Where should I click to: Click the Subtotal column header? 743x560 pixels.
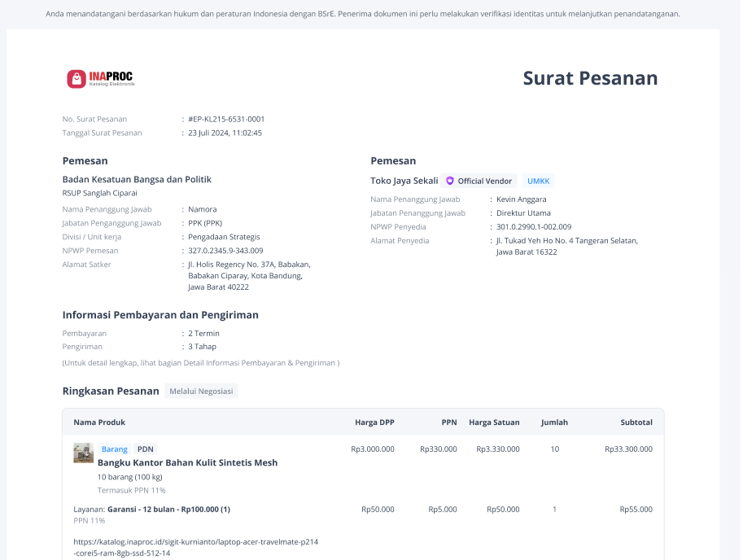[x=636, y=422]
